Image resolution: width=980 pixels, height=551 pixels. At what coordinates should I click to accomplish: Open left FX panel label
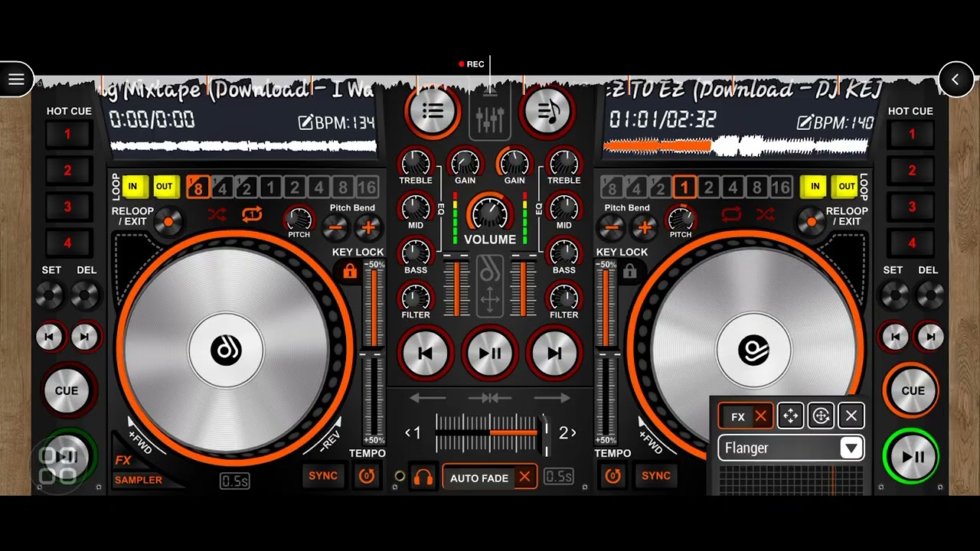coord(123,460)
